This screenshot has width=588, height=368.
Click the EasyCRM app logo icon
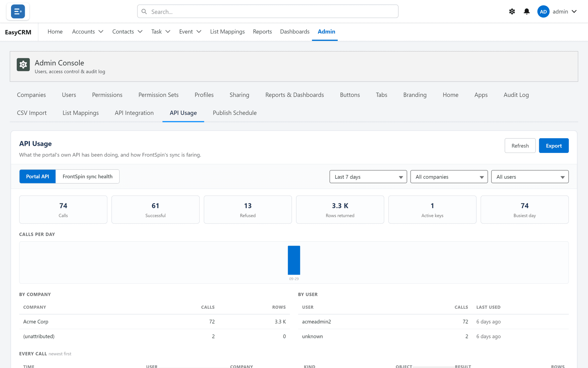(x=18, y=11)
